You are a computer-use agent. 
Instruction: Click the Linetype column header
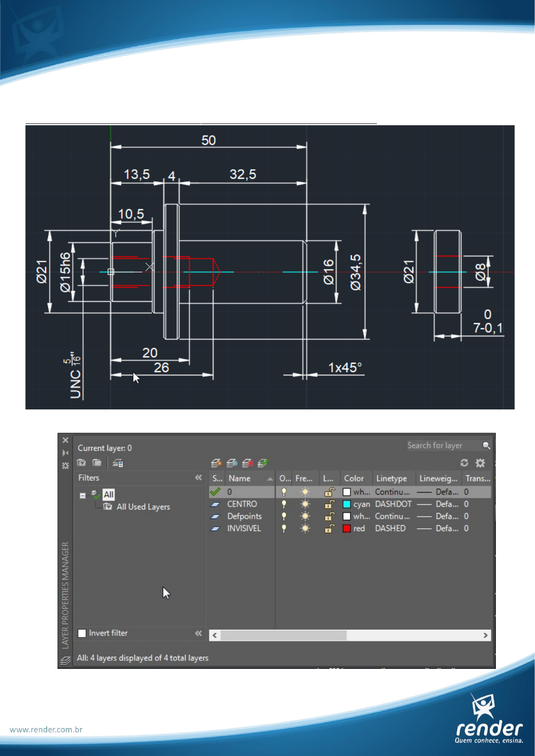[x=391, y=479]
